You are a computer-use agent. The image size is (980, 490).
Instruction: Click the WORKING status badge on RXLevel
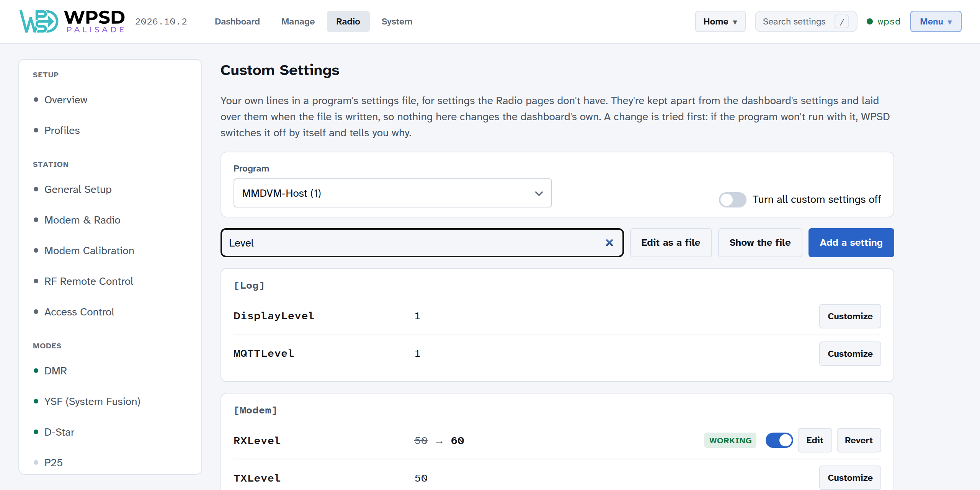point(730,440)
